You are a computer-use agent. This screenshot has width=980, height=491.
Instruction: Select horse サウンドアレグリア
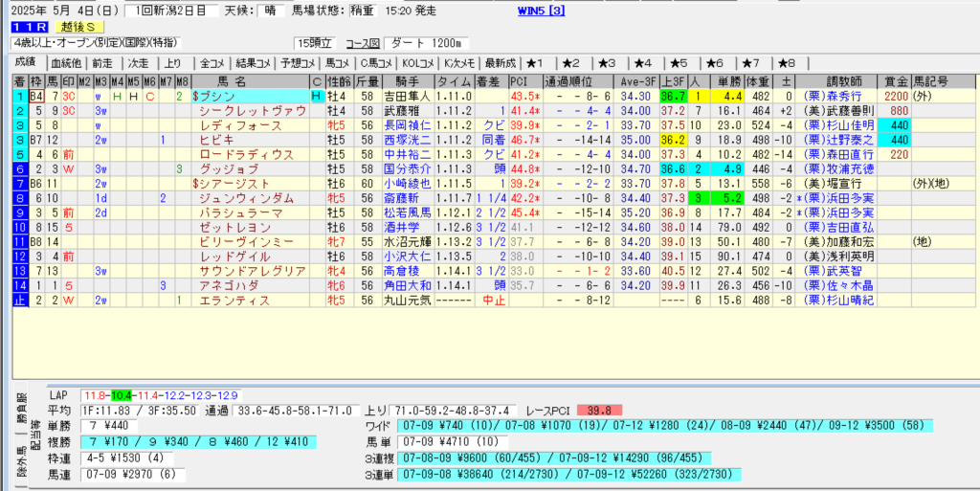click(x=253, y=271)
